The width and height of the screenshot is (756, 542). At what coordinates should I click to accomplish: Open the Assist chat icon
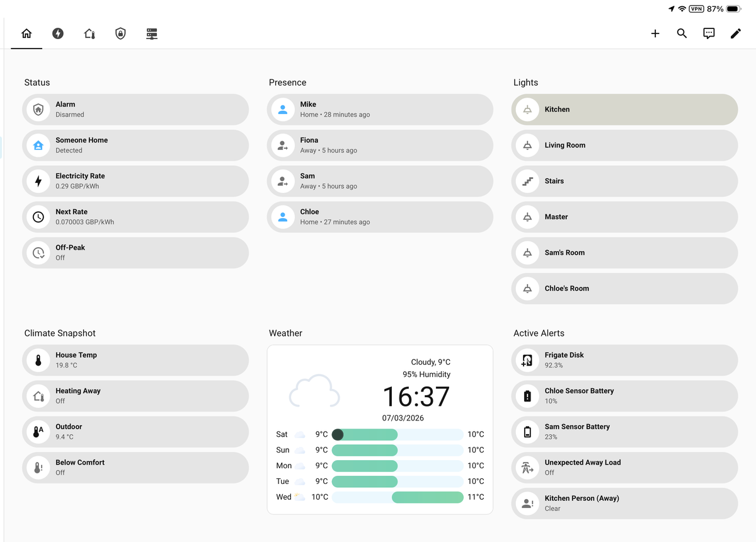[x=709, y=33]
